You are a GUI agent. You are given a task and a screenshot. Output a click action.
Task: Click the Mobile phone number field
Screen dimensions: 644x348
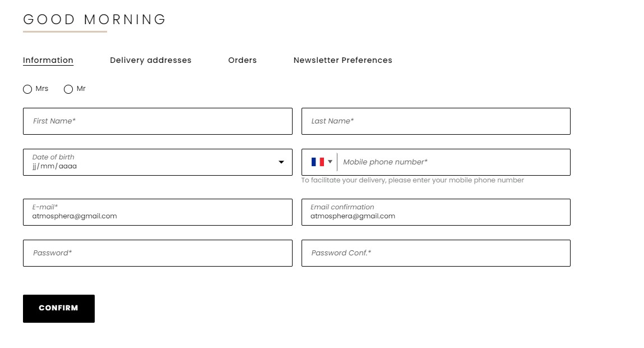pos(453,162)
